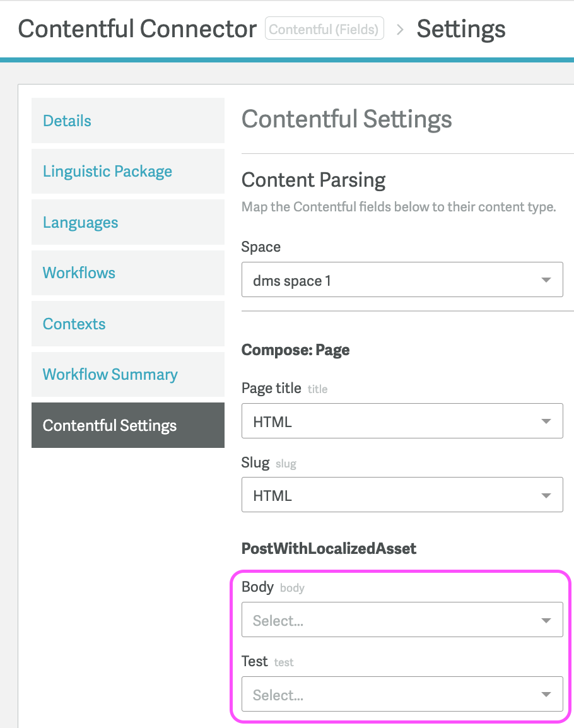Click the caret icon on the Body Select box

pyautogui.click(x=546, y=619)
